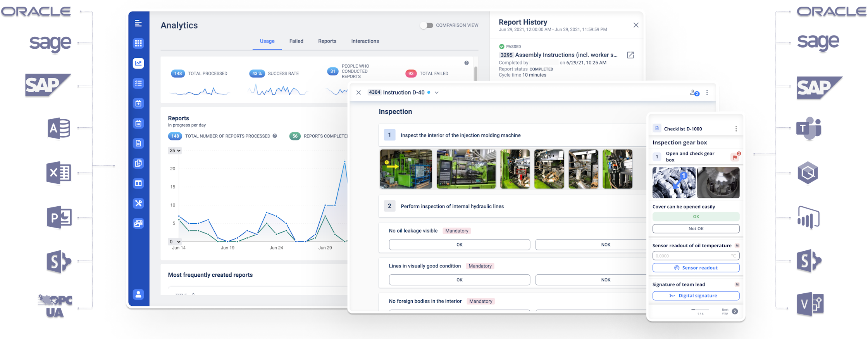Open the checklist icon in the sidebar
The height and width of the screenshot is (339, 868).
138,83
